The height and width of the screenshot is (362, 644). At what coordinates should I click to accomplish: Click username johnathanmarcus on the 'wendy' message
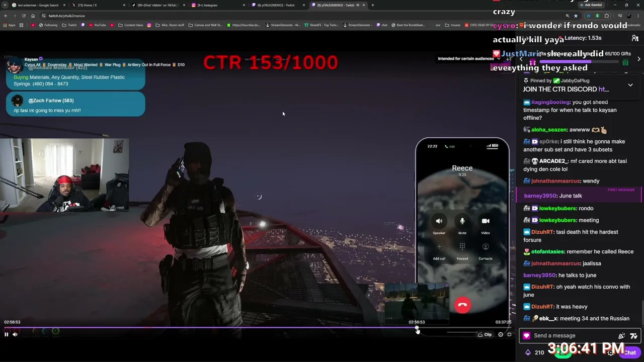pyautogui.click(x=555, y=181)
